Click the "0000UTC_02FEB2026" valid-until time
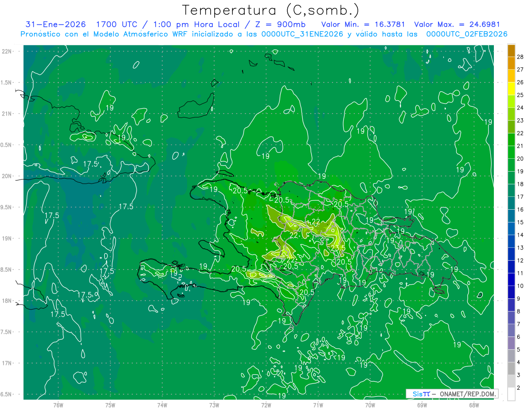This screenshot has height=411, width=532. pos(467,34)
